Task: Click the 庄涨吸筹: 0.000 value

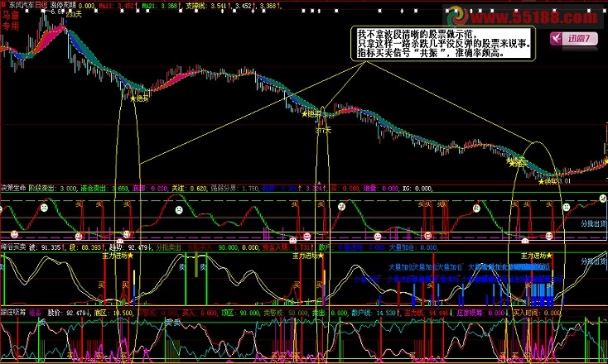Action: coord(481,312)
